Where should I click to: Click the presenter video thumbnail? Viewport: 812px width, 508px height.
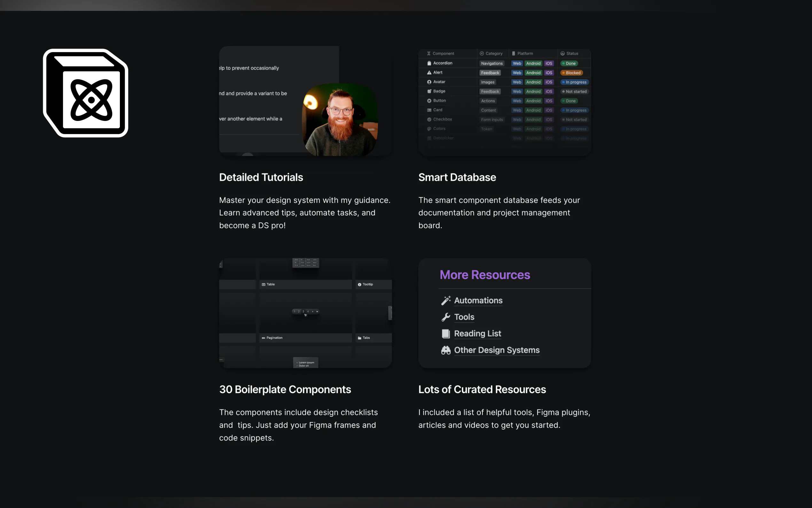point(340,120)
